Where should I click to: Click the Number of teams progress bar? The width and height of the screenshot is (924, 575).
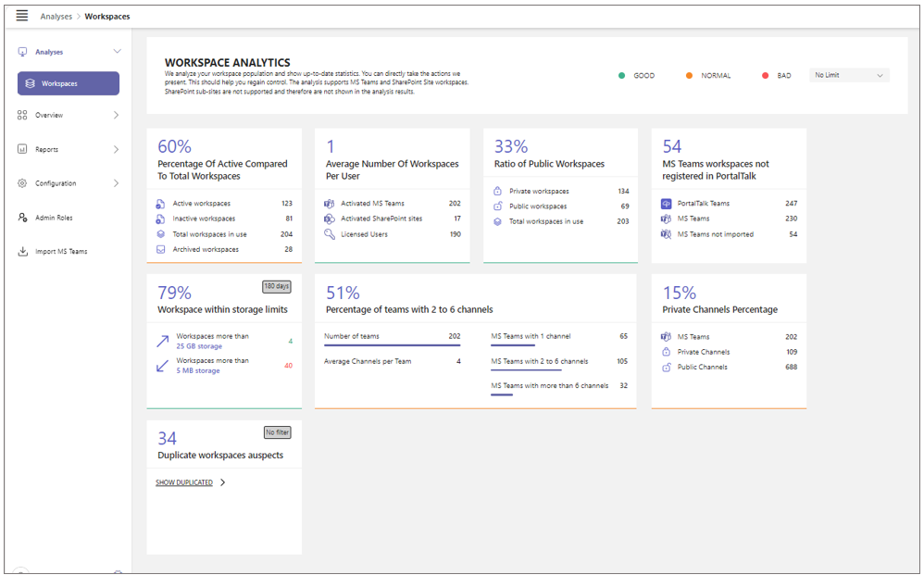pos(392,345)
